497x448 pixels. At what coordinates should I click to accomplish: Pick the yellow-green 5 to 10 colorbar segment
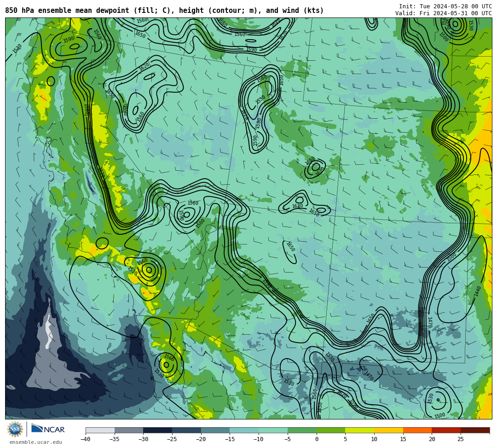click(360, 430)
